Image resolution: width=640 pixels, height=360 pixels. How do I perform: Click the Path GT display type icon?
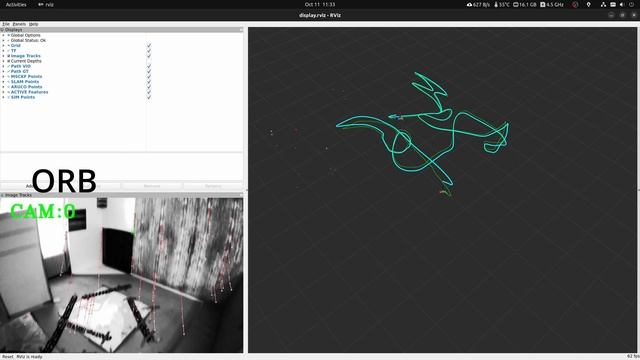[9, 71]
